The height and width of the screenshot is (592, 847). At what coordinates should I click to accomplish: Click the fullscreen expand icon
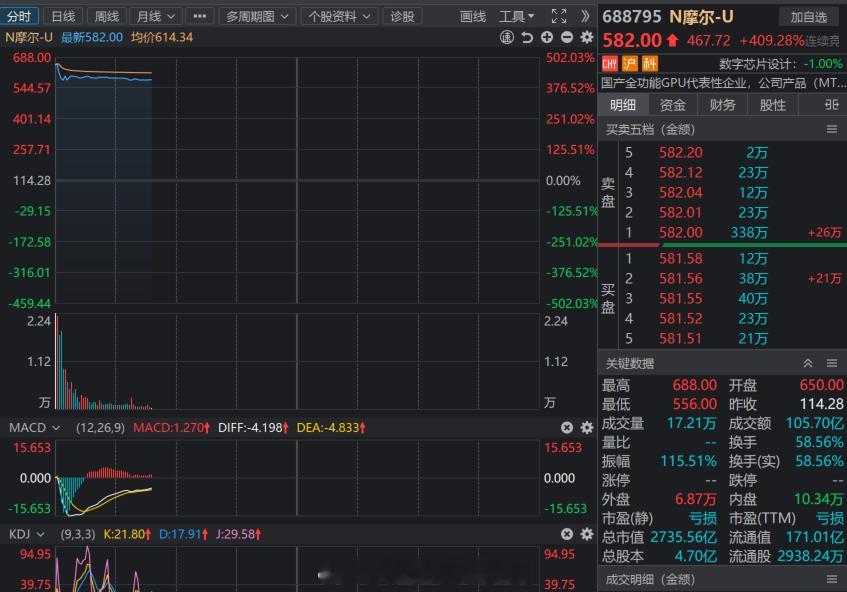(559, 16)
